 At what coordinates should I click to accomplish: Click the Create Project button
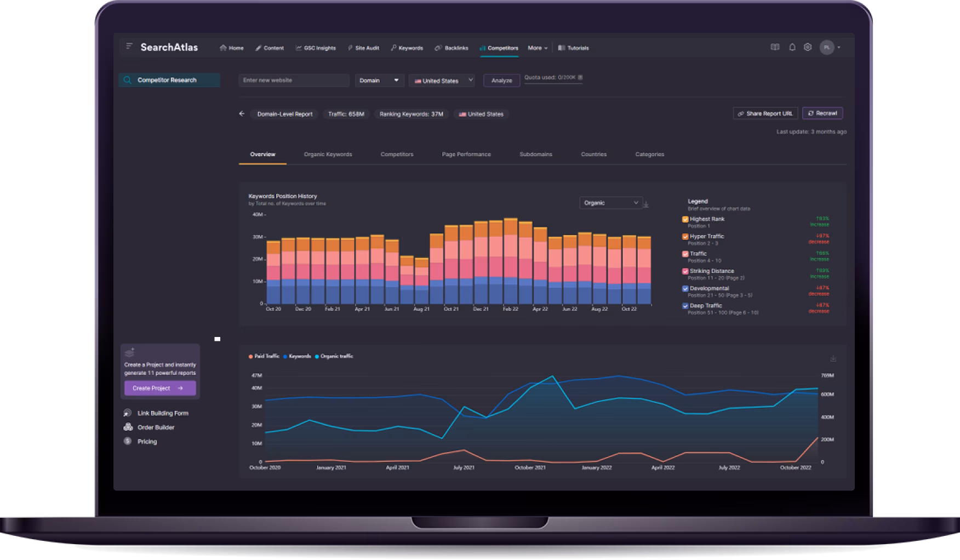click(159, 388)
